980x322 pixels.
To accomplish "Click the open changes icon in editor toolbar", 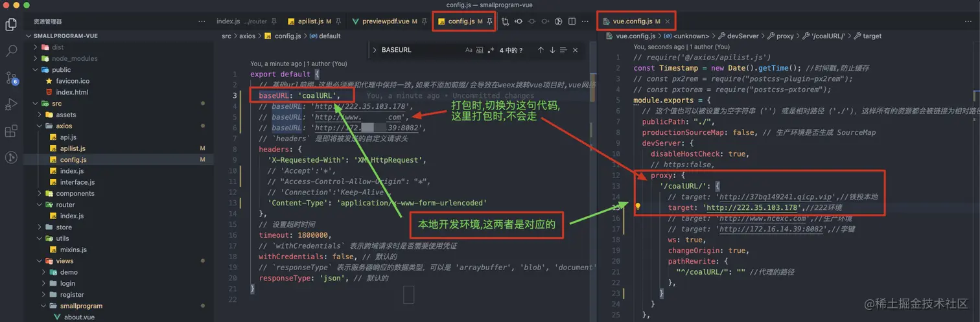I will point(505,21).
